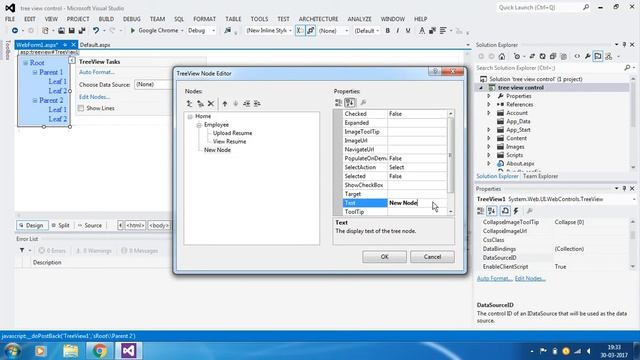This screenshot has width=640, height=360.
Task: Make node a sibling of parent (outdent)
Action: 247,104
